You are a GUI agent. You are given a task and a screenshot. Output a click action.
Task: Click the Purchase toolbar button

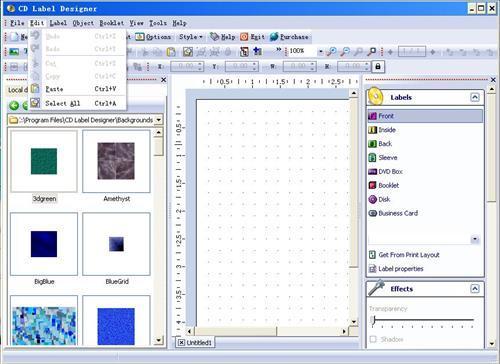tap(289, 37)
